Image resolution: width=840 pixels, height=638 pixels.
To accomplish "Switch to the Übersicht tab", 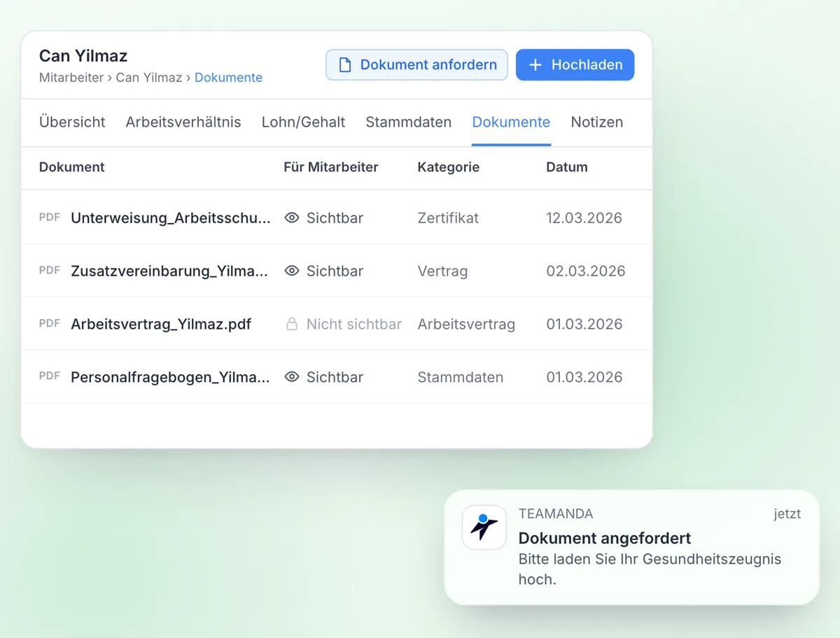I will 72,122.
